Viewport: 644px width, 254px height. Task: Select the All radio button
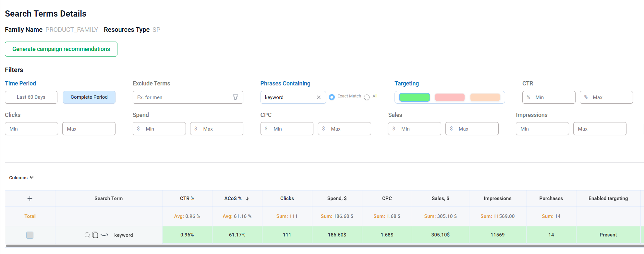tap(367, 97)
